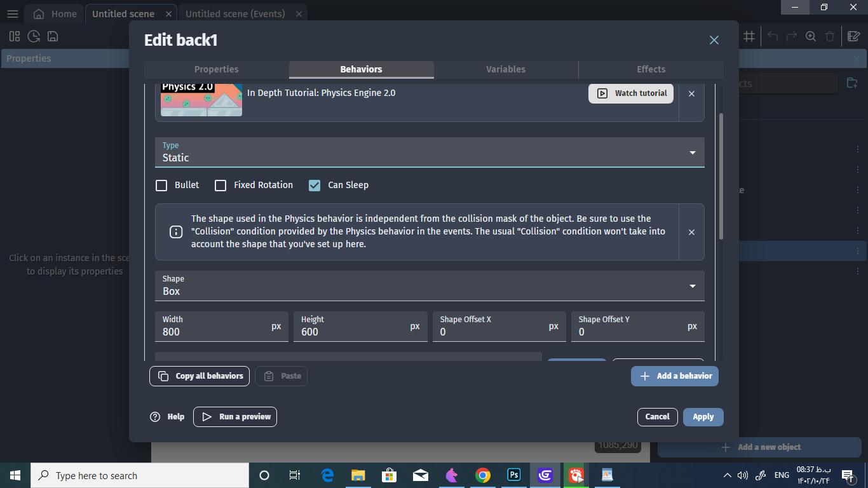Open Microsoft Edge from the taskbar

pos(327,475)
